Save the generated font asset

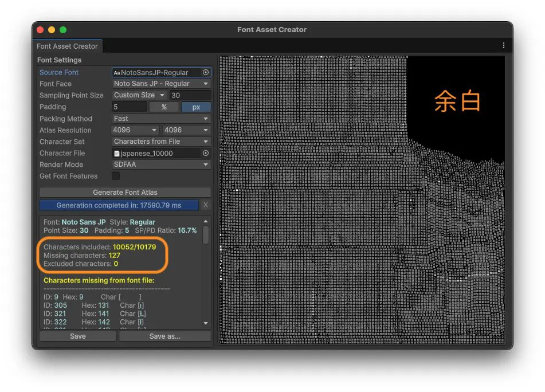pos(77,336)
